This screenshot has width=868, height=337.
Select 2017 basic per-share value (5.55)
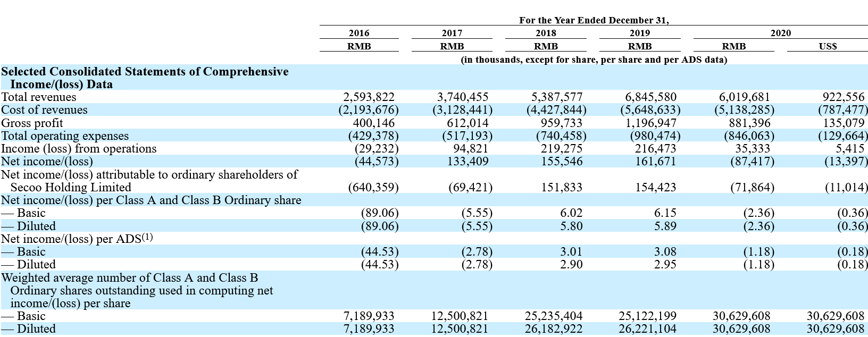tap(477, 213)
